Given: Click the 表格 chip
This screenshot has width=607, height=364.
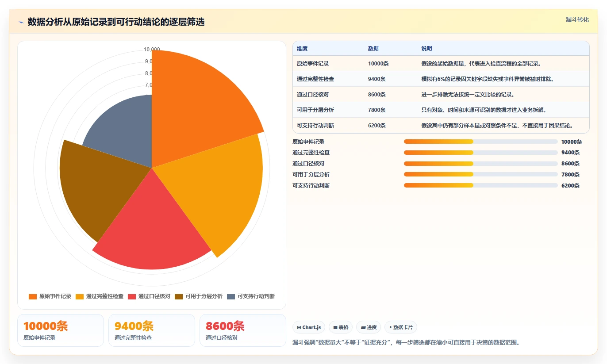Looking at the screenshot, I should click(x=341, y=327).
